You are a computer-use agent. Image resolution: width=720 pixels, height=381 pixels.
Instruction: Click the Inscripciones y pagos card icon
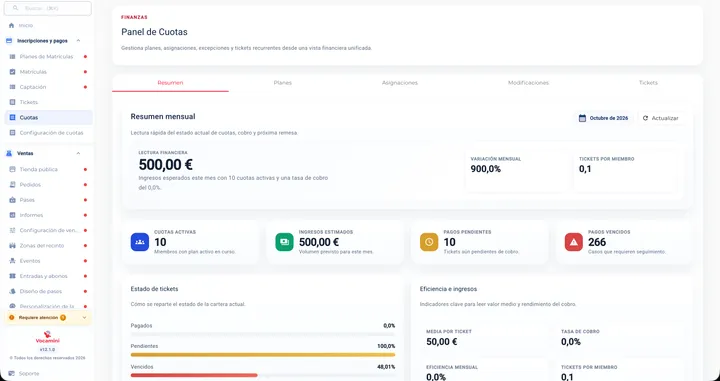(x=9, y=40)
